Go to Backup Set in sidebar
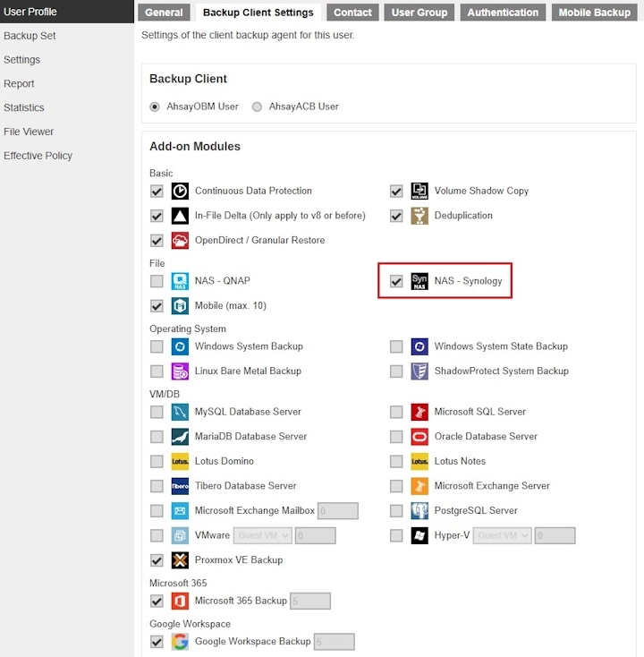Screen dimensions: 644x657 click(x=30, y=36)
